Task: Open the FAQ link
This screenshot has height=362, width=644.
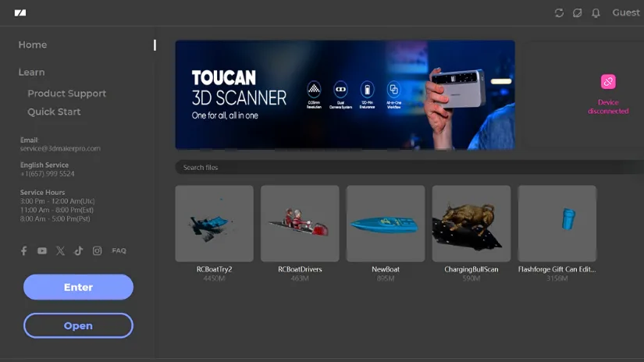Action: point(119,250)
